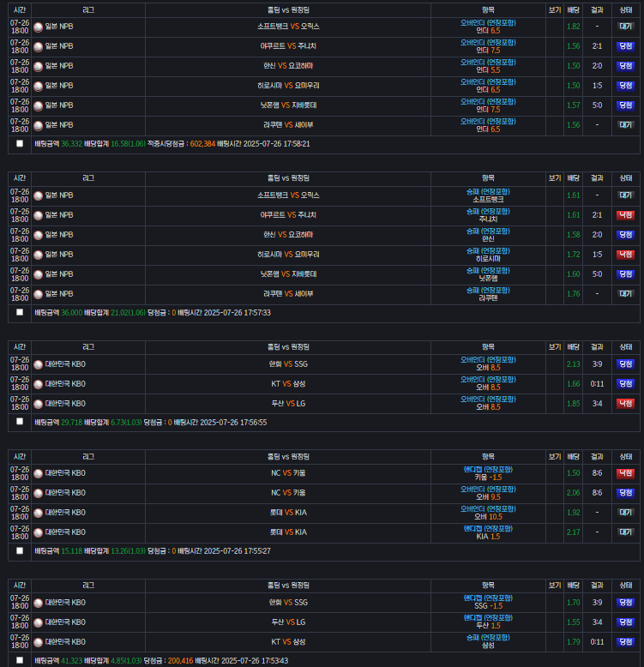The height and width of the screenshot is (667, 644).
Task: Click result 5:0 in 닛폰햄 VS 지바롯데 언더 7.5 row
Action: [x=597, y=105]
